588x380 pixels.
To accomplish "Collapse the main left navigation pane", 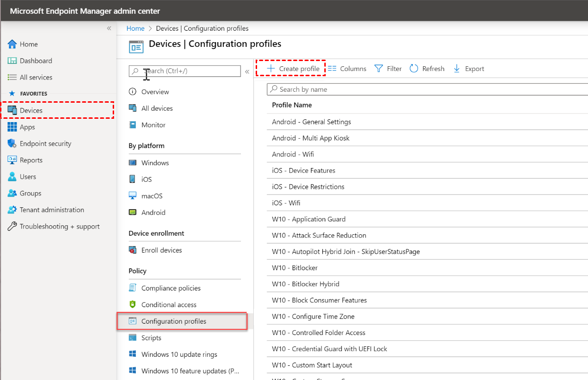I will click(x=109, y=28).
